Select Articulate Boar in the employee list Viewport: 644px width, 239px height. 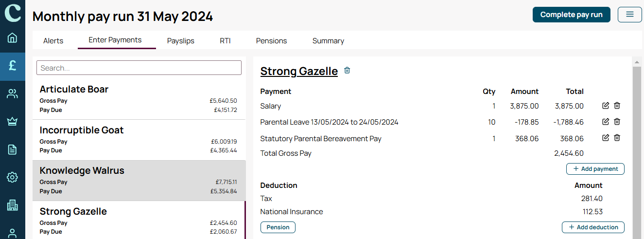[x=139, y=99]
